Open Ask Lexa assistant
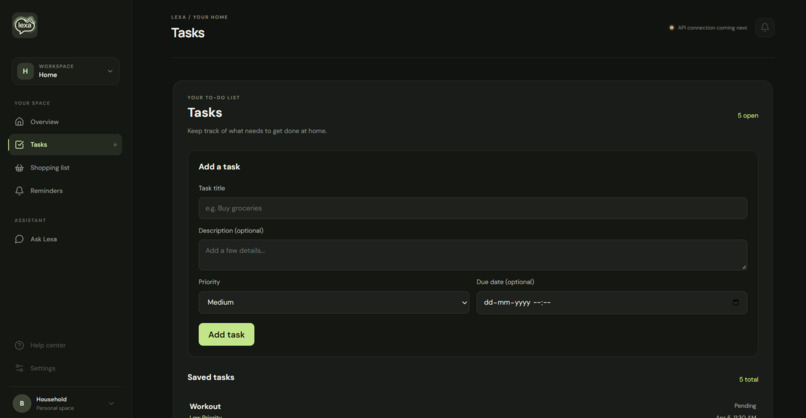 (x=65, y=239)
